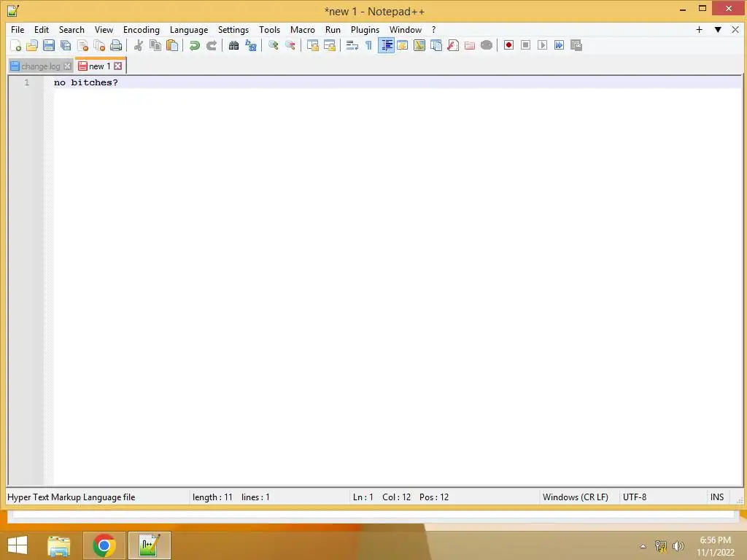Click the Paste clipboard icon
The height and width of the screenshot is (560, 747).
172,45
